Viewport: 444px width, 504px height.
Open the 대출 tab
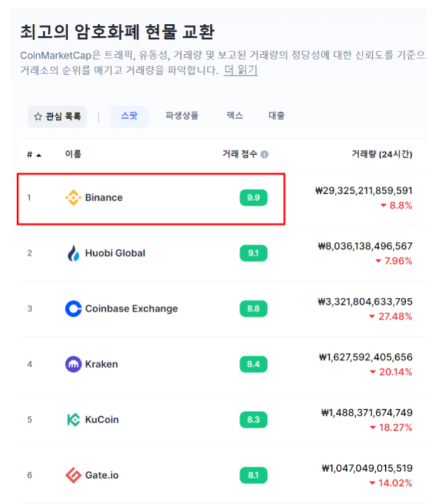276,116
